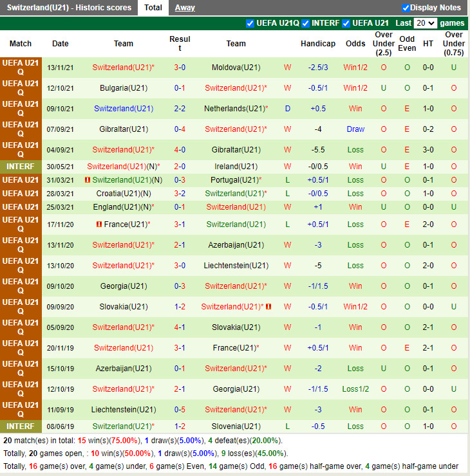Switch to the Away tab
Viewport: 470px width, 476px height.
point(185,8)
